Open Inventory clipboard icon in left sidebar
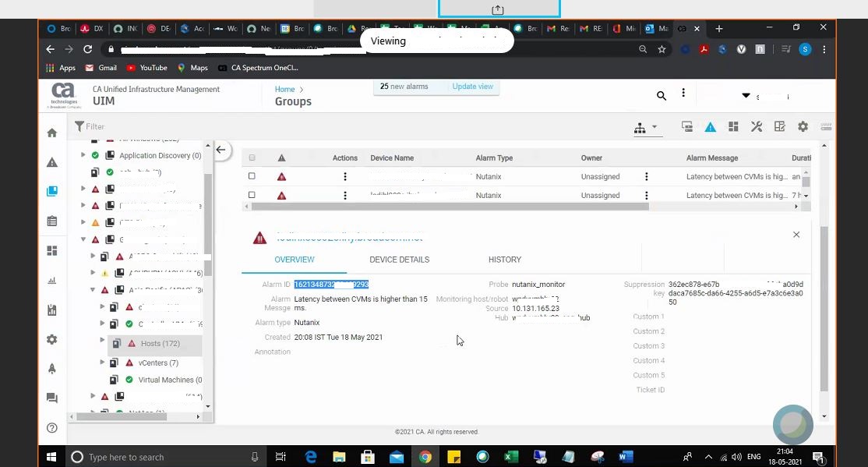Screen dimensions: 868x467 (x=52, y=221)
